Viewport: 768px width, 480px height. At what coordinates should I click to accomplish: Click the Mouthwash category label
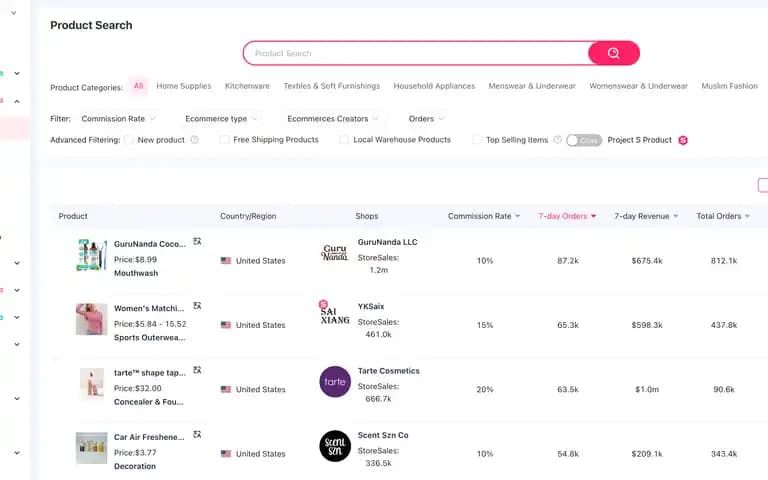click(x=136, y=273)
